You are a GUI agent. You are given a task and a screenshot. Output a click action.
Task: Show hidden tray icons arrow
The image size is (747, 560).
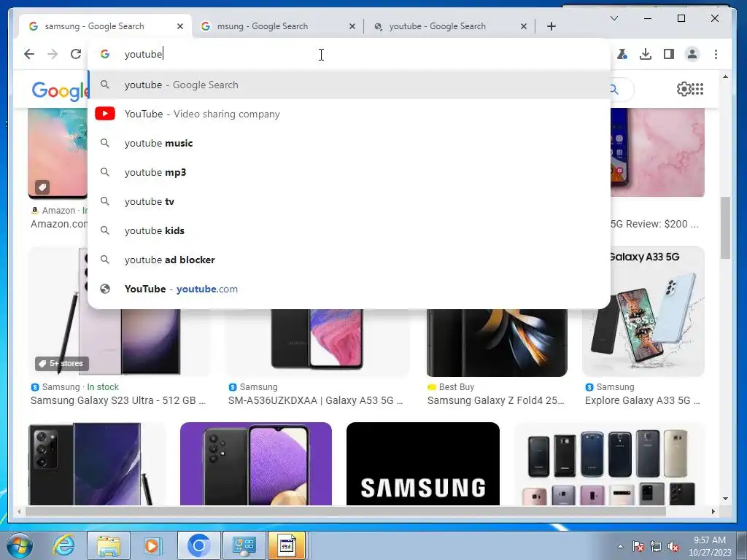click(620, 546)
